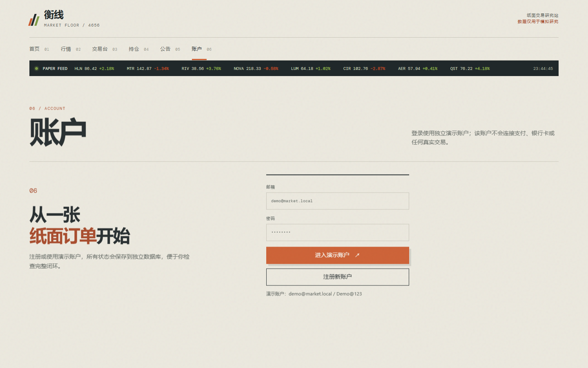Viewport: 588px width, 368px height.
Task: Click the 数据仅用于模拟研究 notice text
Action: (538, 22)
